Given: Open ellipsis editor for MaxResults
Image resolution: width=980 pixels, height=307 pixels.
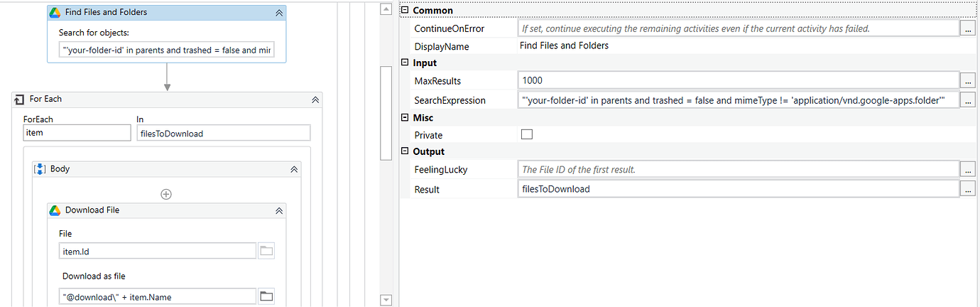Looking at the screenshot, I should (967, 81).
